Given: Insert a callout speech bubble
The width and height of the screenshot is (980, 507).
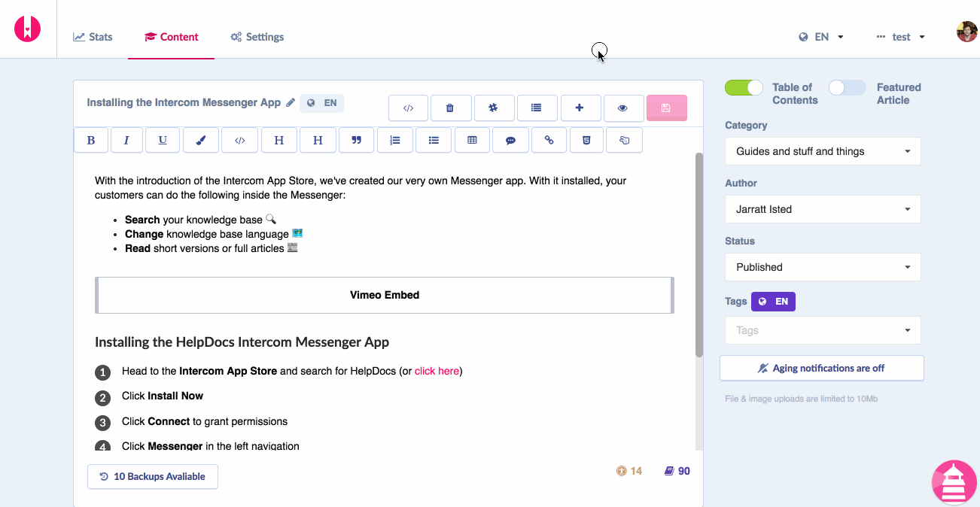Looking at the screenshot, I should tap(511, 140).
